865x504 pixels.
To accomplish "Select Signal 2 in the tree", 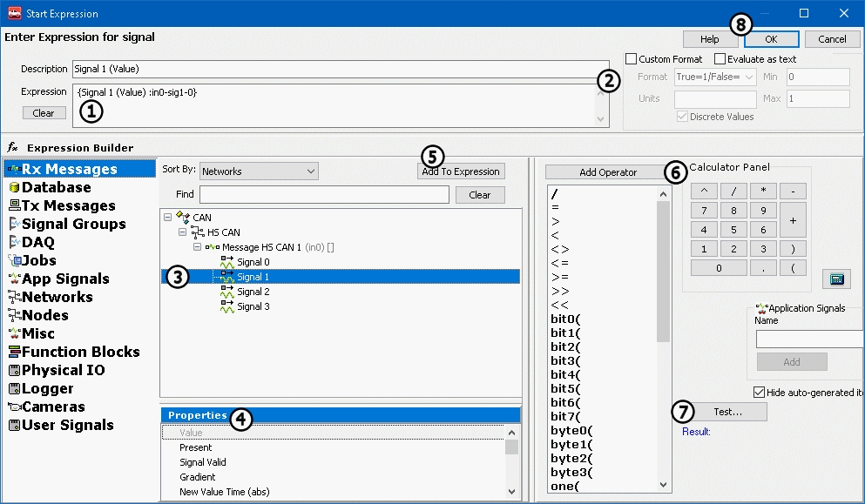I will pyautogui.click(x=253, y=292).
